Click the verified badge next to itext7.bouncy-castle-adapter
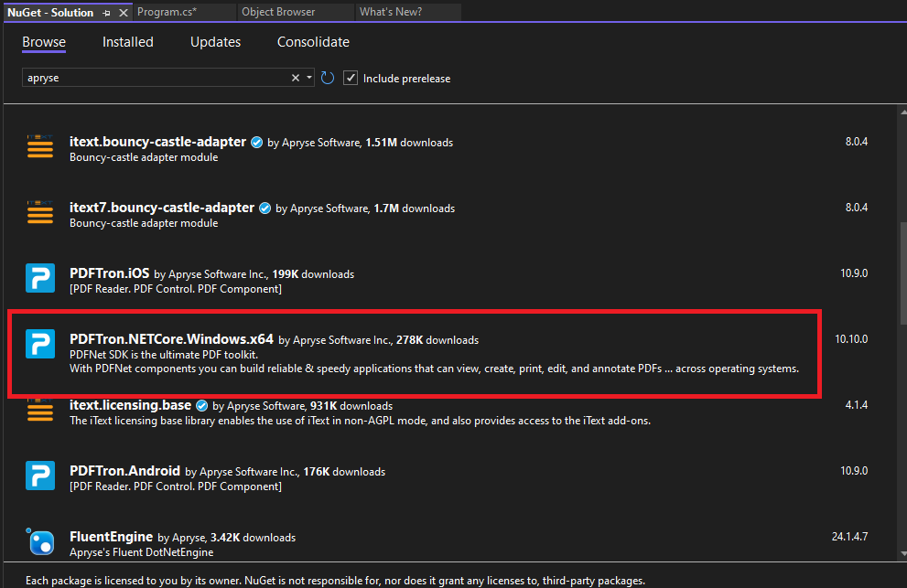Image resolution: width=907 pixels, height=588 pixels. pos(265,208)
